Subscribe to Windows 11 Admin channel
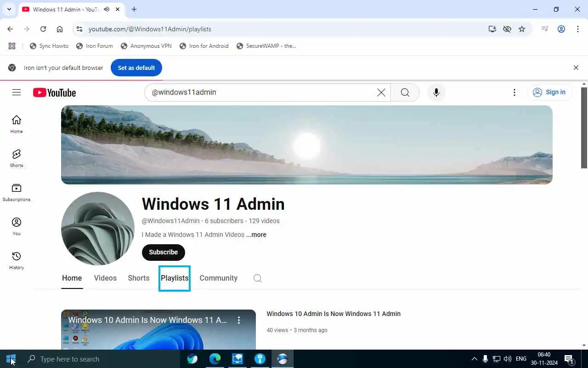The image size is (588, 368). [x=163, y=253]
